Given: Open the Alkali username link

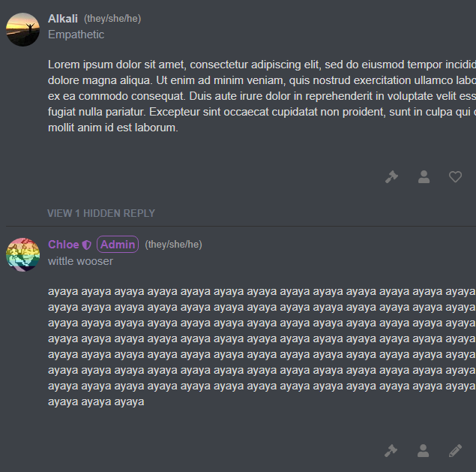Looking at the screenshot, I should pos(63,19).
